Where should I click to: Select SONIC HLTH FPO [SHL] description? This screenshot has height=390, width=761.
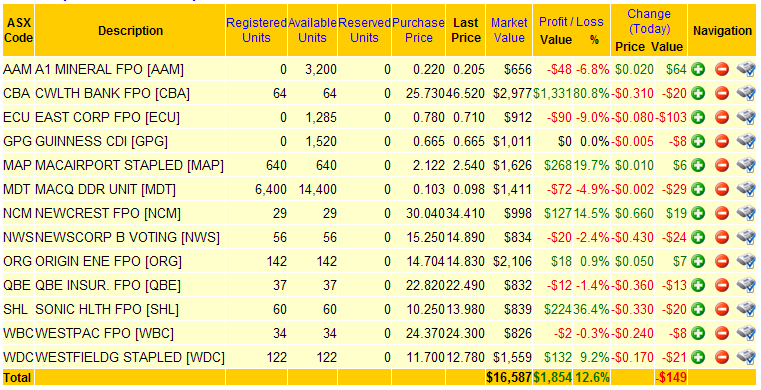pyautogui.click(x=107, y=309)
